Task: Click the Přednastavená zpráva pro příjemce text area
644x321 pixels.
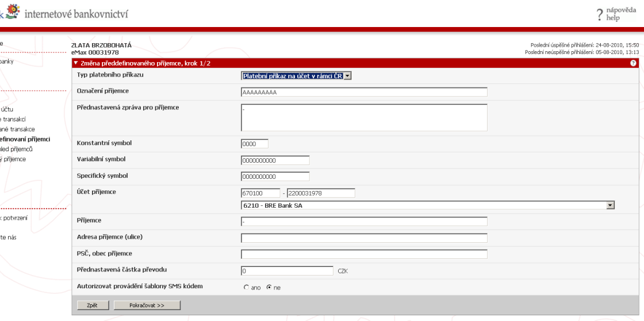Action: tap(364, 118)
